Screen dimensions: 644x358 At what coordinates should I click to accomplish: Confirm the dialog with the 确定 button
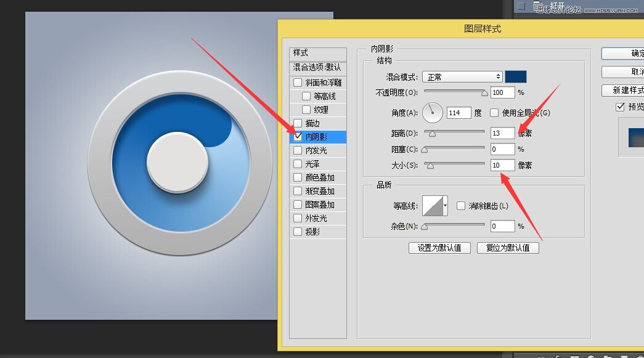[622, 54]
